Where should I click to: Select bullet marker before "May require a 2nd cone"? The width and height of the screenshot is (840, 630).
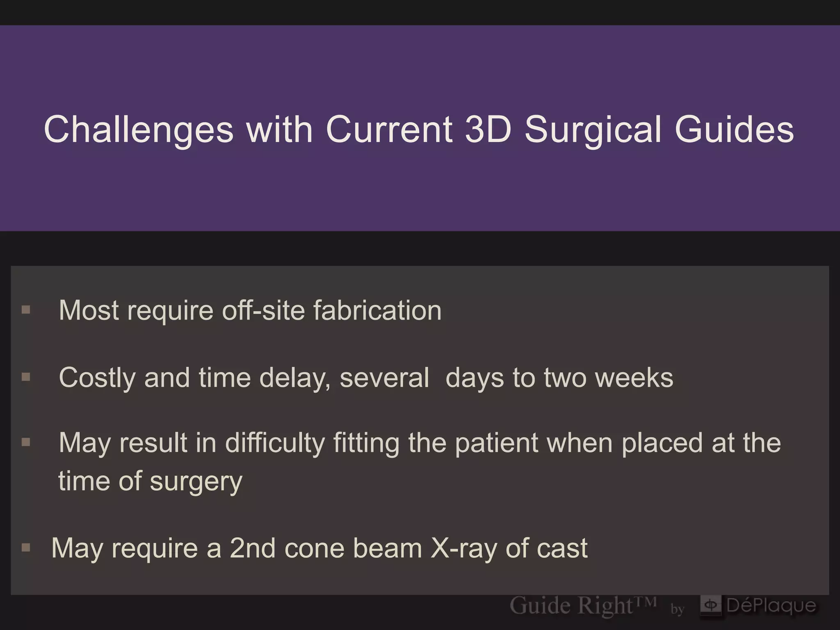pos(26,547)
